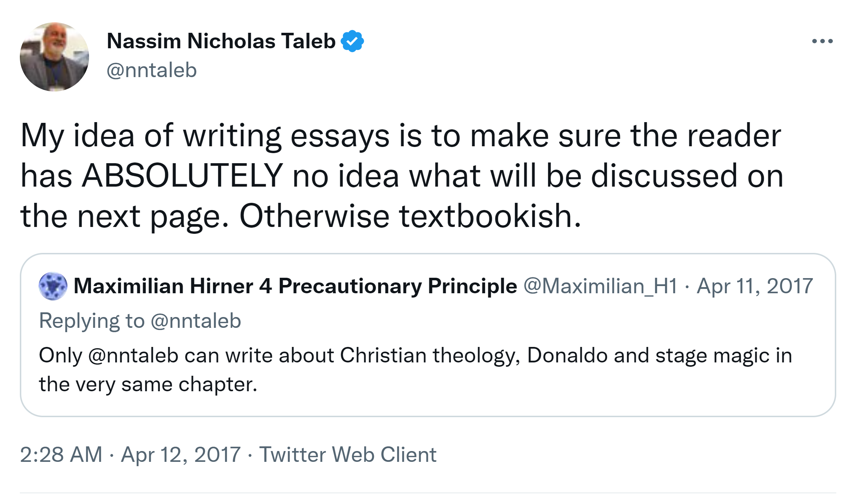Screen dimensions: 855x504
Task: Click the words the very same chapter
Action: (148, 384)
